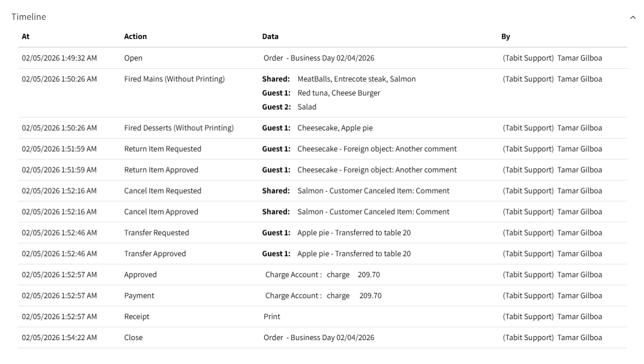Screen dimensions: 644x364
Task: Click the Timeline section title
Action: coord(29,17)
